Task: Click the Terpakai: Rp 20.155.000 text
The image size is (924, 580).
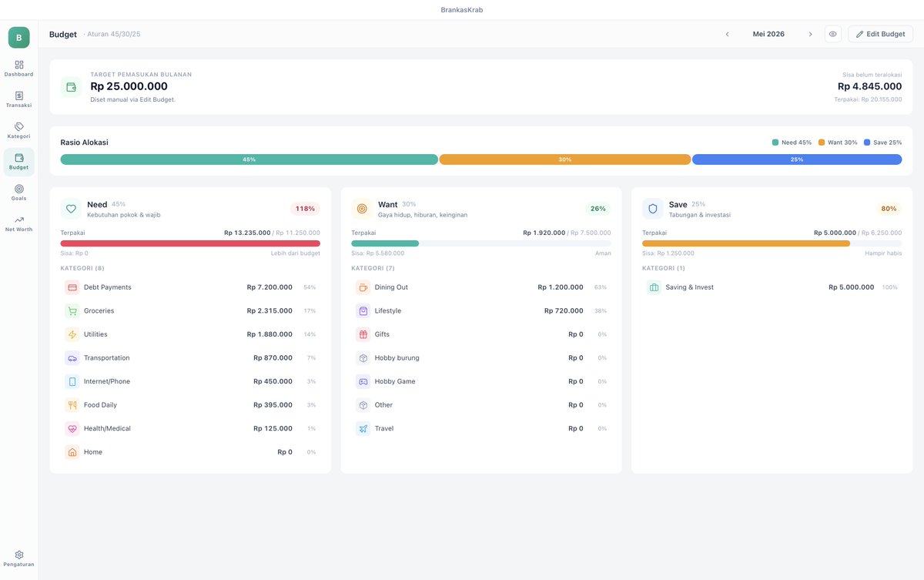Action: pos(868,99)
